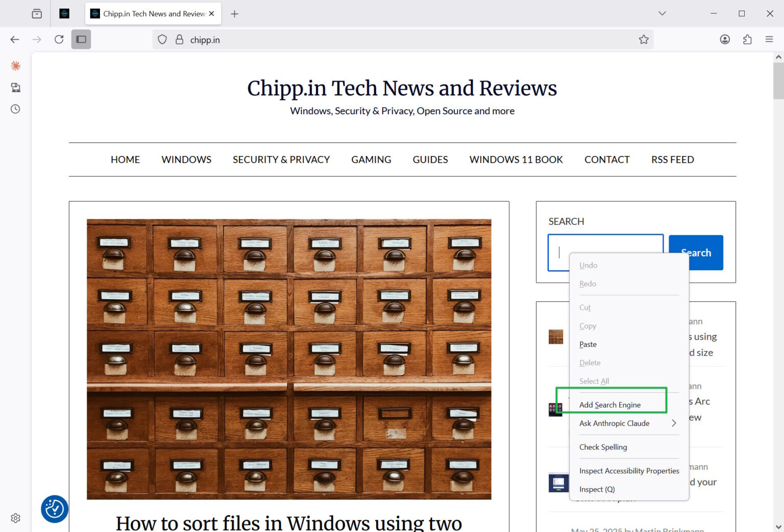Go back to the previous page
Image resolution: width=784 pixels, height=532 pixels.
(15, 39)
